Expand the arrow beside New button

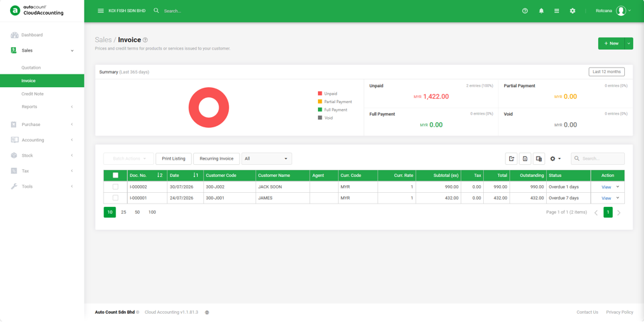629,43
